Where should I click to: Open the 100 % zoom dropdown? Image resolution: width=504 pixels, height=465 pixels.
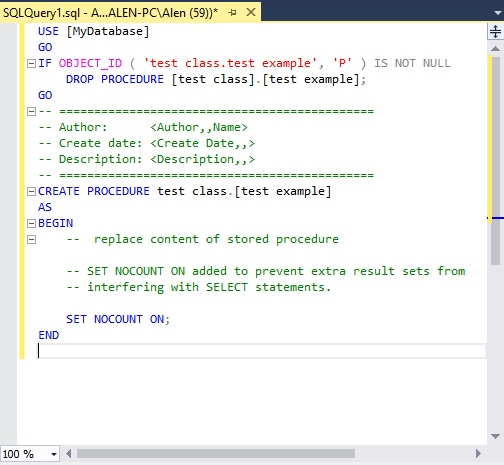(x=54, y=454)
